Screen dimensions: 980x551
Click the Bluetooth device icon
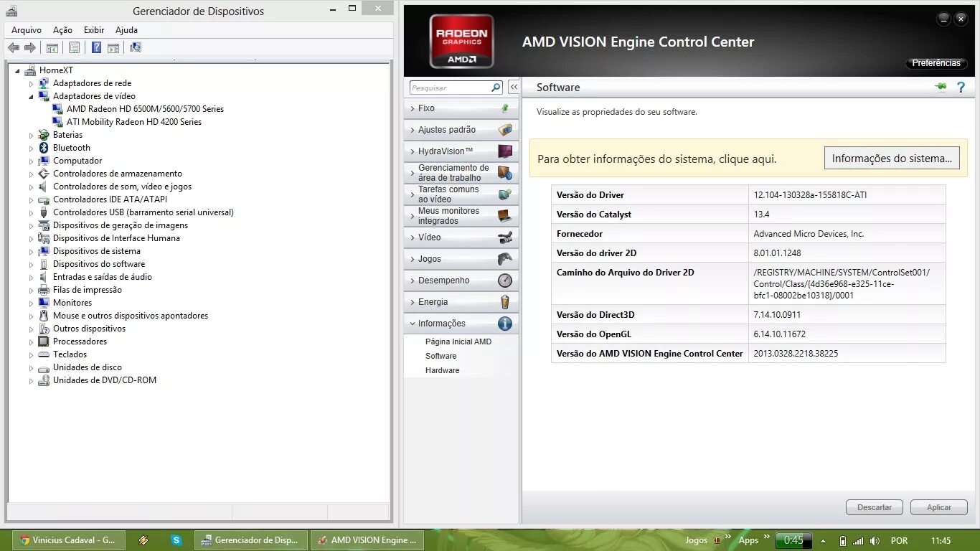click(44, 148)
